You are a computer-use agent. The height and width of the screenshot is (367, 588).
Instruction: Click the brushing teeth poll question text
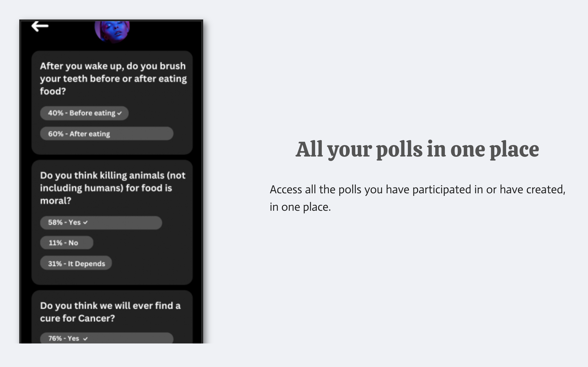[x=113, y=79]
